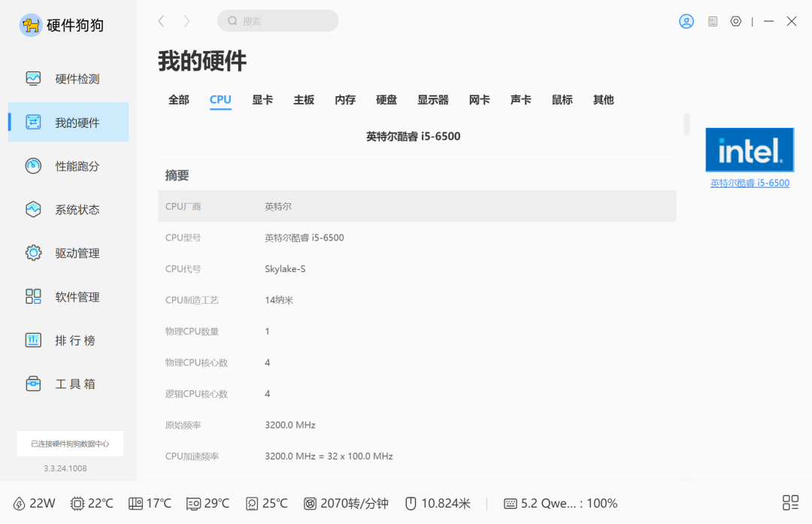
Task: Switch to the 鼠标 tab
Action: click(562, 99)
